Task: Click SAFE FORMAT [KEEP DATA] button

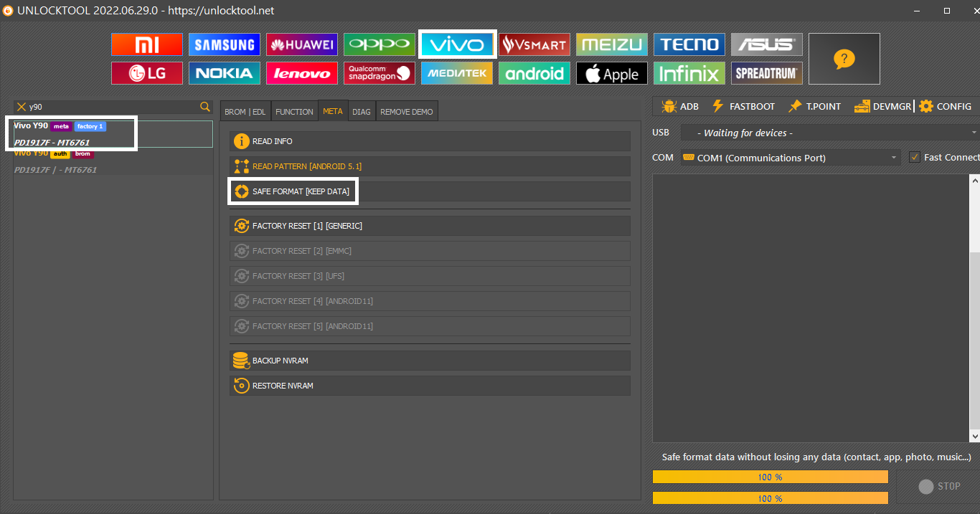Action: (430, 191)
